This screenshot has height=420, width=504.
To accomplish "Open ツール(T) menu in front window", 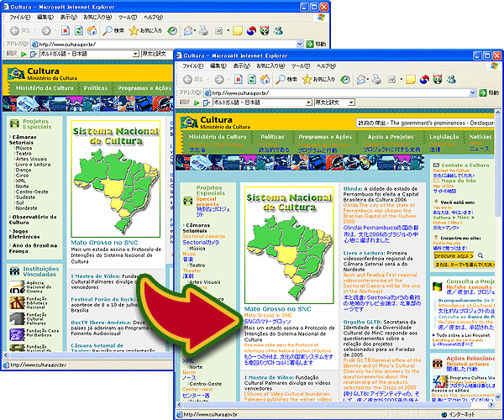I will pyautogui.click(x=300, y=66).
